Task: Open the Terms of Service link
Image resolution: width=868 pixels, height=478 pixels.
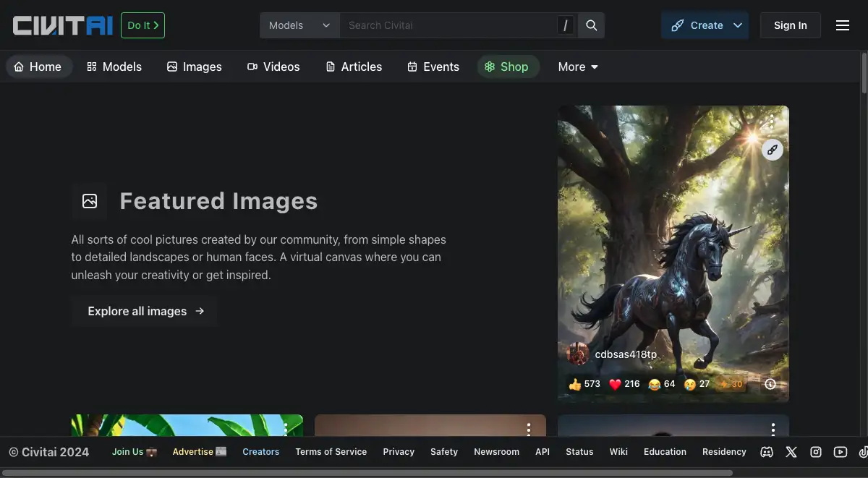Action: coord(331,451)
